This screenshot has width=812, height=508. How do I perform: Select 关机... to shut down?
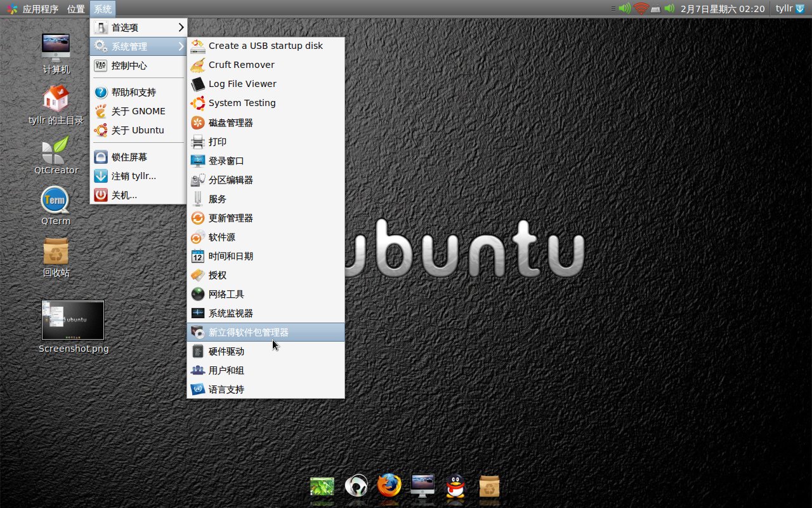click(x=138, y=195)
